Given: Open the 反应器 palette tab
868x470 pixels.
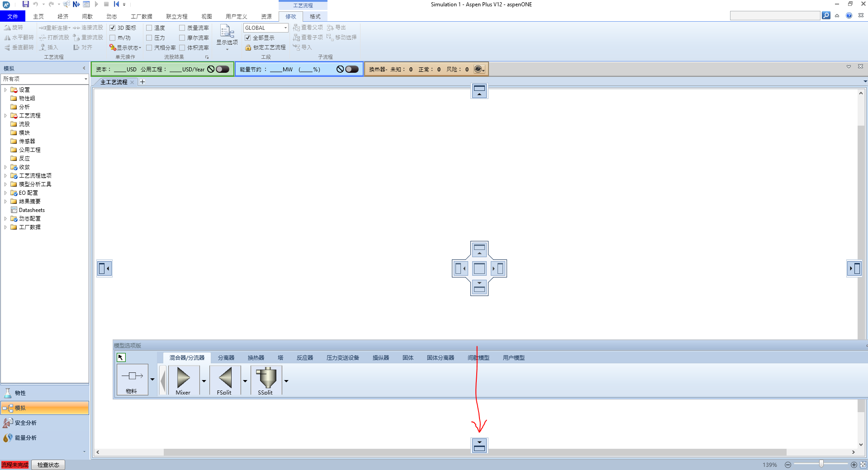Looking at the screenshot, I should click(305, 358).
